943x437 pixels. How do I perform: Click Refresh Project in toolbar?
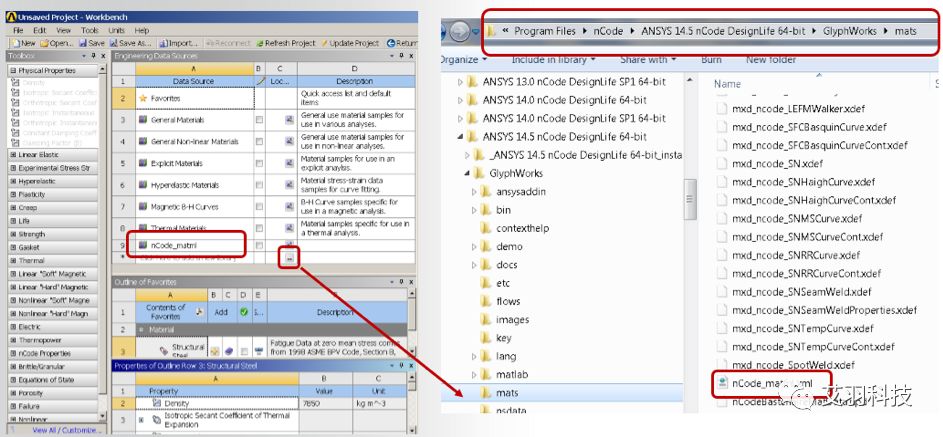pos(286,43)
